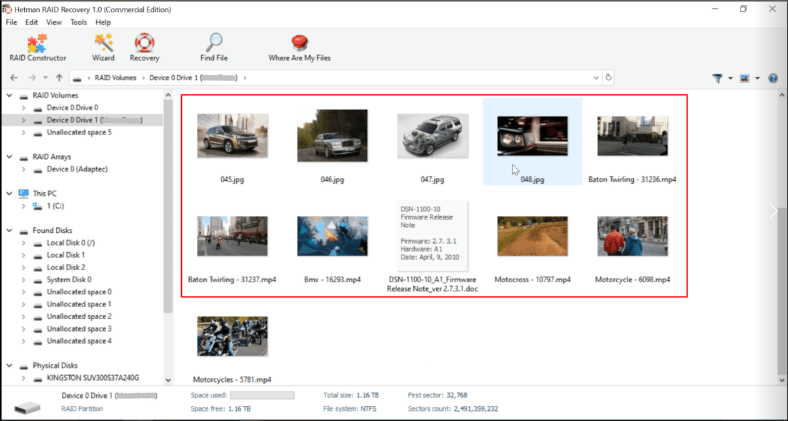Image resolution: width=788 pixels, height=421 pixels.
Task: Expand the Local Disk 0 (/) node
Action: [23, 243]
